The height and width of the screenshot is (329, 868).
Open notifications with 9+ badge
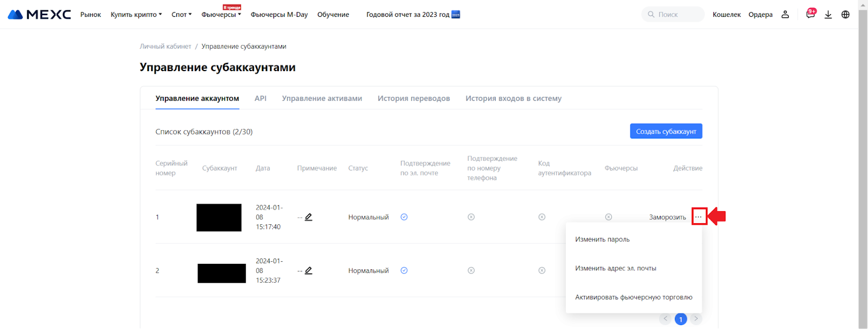pos(810,15)
